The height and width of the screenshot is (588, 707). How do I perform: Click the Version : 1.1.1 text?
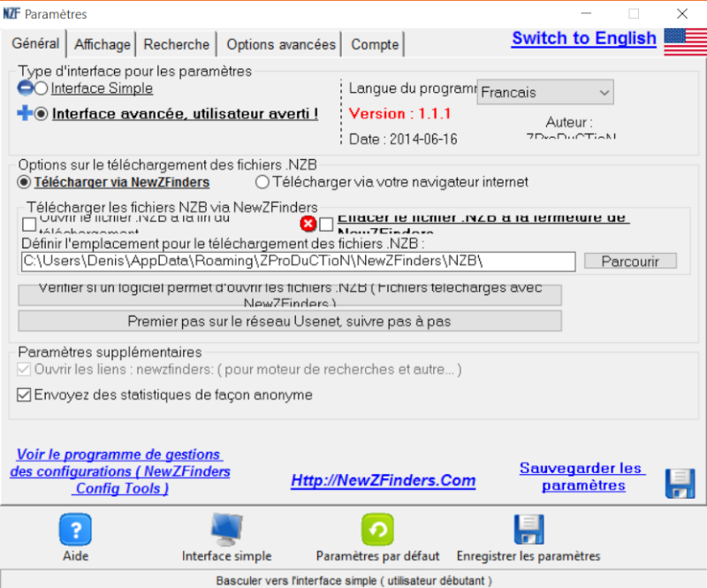pos(399,114)
